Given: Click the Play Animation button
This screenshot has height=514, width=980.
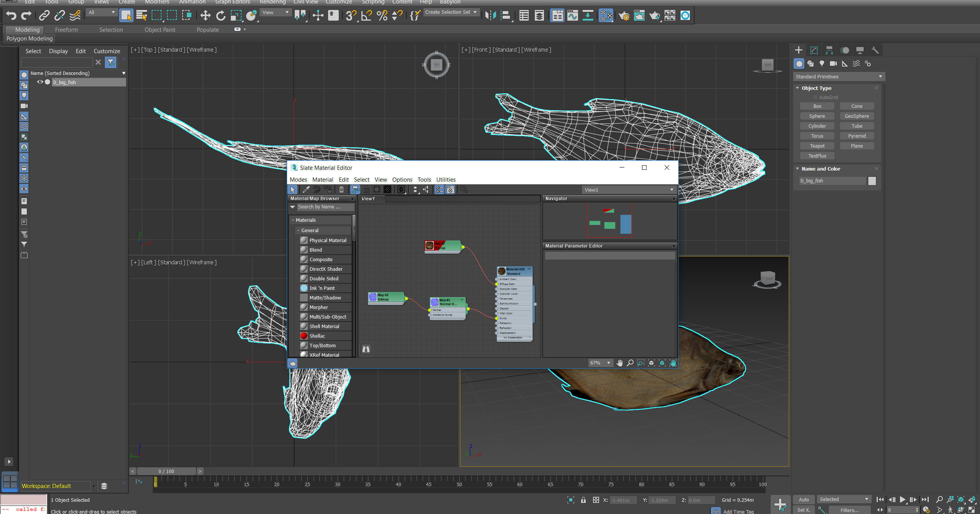Looking at the screenshot, I should (902, 499).
